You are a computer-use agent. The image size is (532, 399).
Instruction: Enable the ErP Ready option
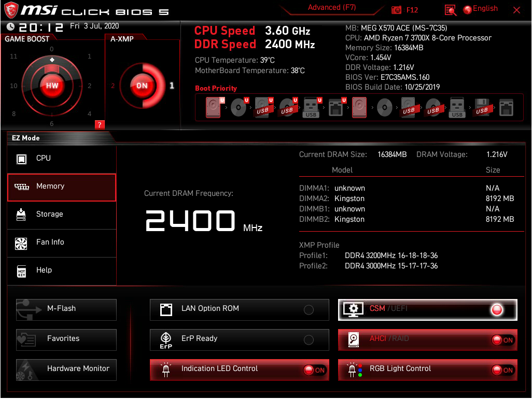point(239,340)
